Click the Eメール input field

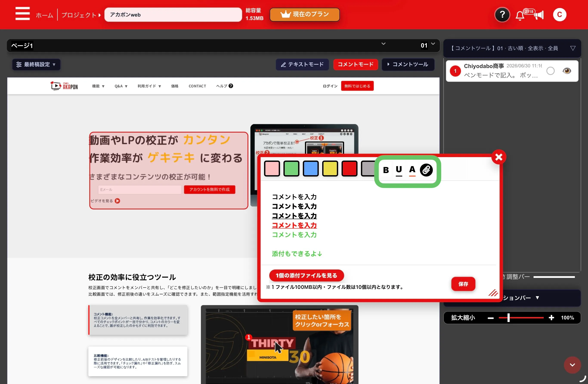pyautogui.click(x=140, y=190)
